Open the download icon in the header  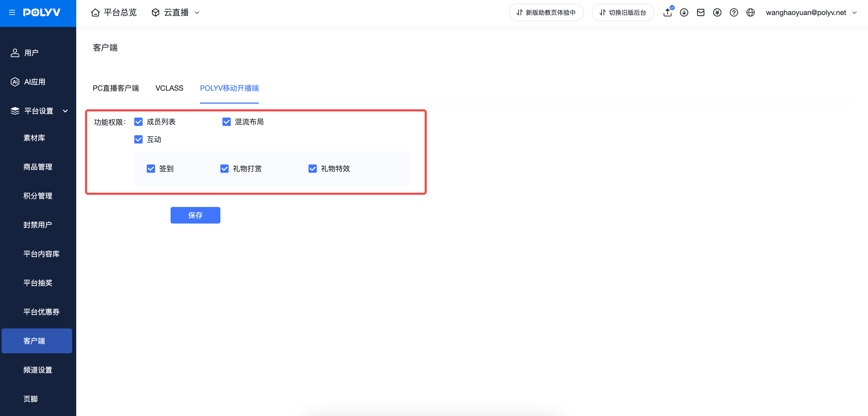point(684,13)
